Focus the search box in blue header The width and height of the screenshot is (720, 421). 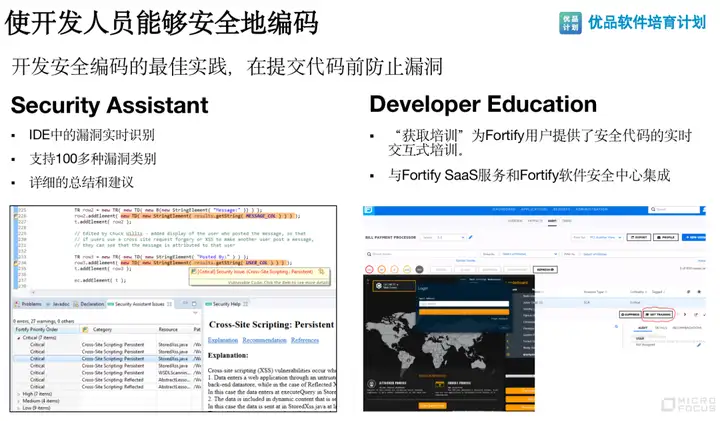pos(673,209)
